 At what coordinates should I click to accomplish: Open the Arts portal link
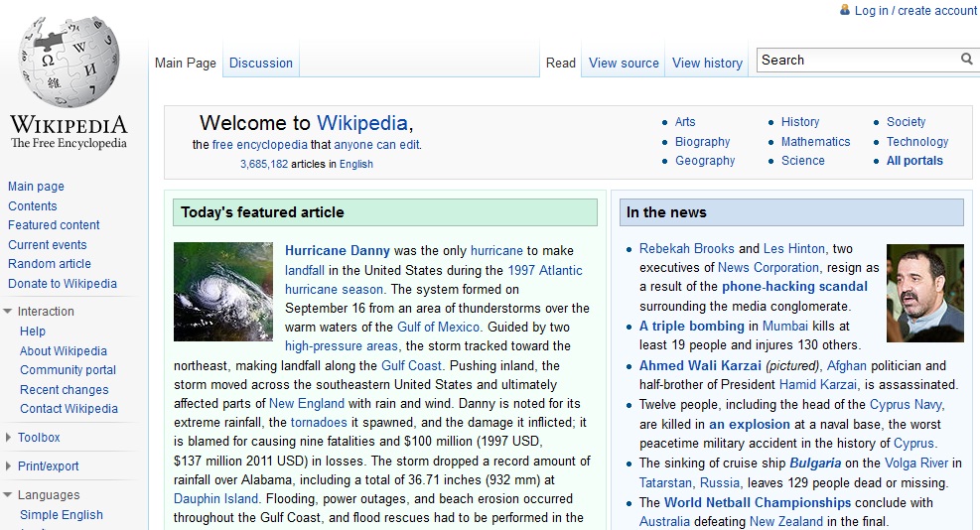click(685, 122)
